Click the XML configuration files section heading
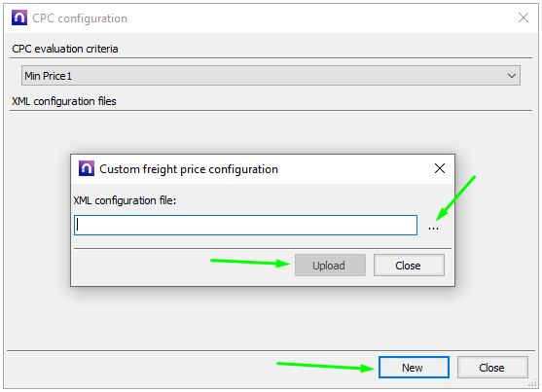542x392 pixels. (x=64, y=101)
